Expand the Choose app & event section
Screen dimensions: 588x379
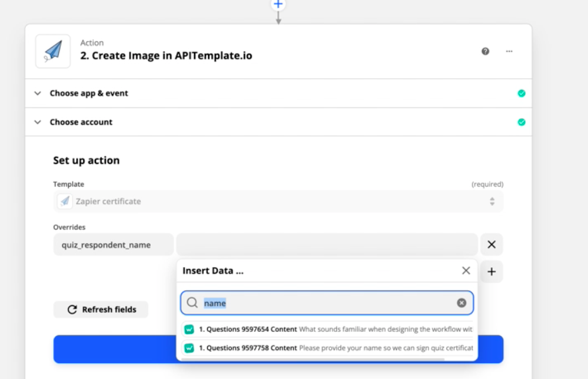coord(278,93)
